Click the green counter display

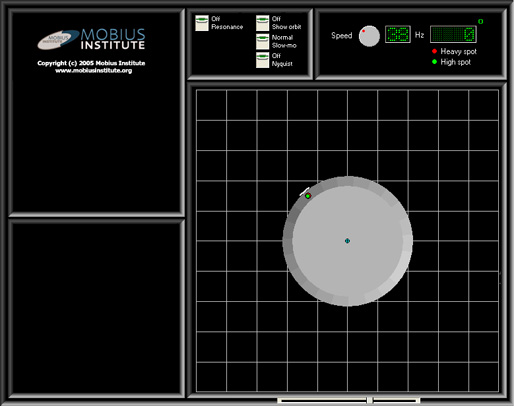[453, 34]
